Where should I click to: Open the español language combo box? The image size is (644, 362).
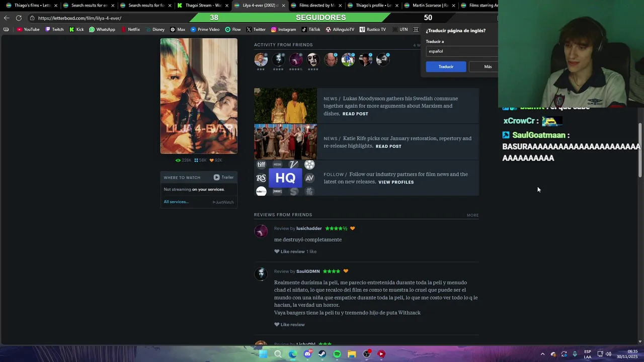pyautogui.click(x=462, y=51)
